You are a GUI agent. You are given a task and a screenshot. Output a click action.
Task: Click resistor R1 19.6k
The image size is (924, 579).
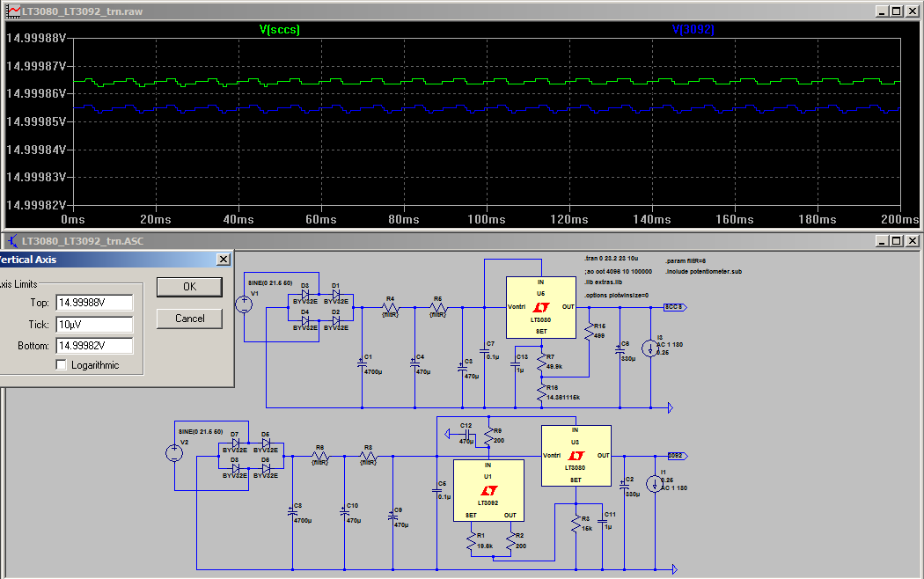click(x=472, y=541)
